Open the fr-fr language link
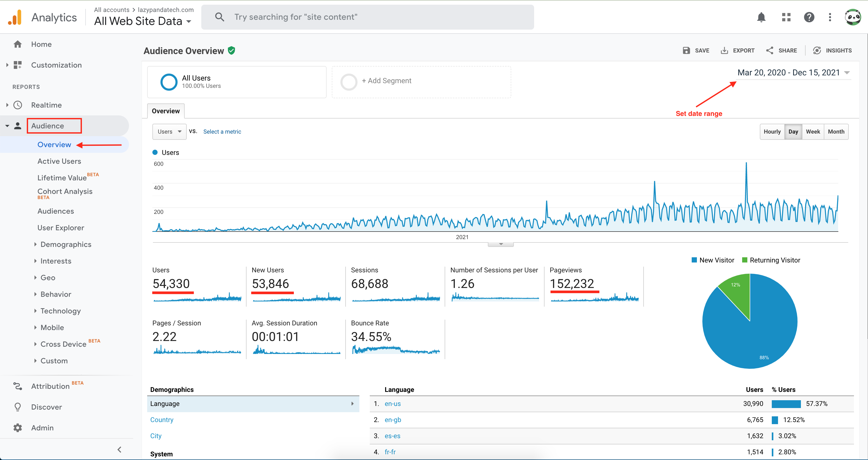The image size is (868, 460). [x=390, y=452]
